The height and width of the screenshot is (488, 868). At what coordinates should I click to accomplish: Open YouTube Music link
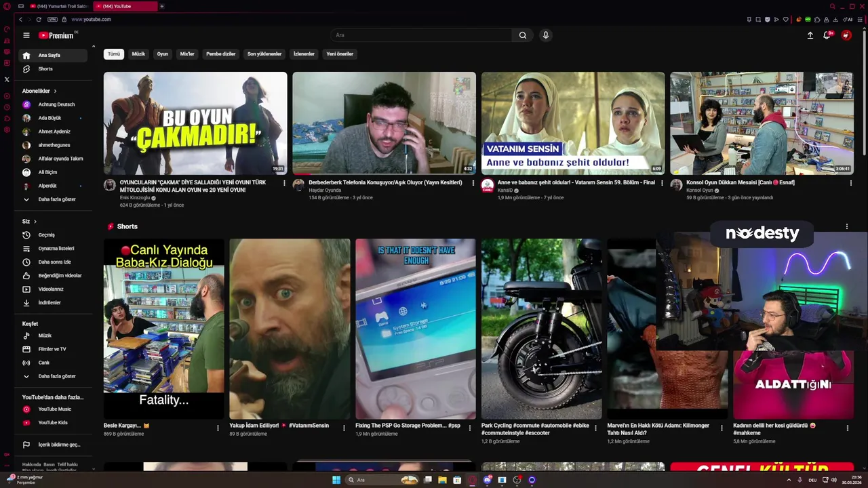pos(53,409)
